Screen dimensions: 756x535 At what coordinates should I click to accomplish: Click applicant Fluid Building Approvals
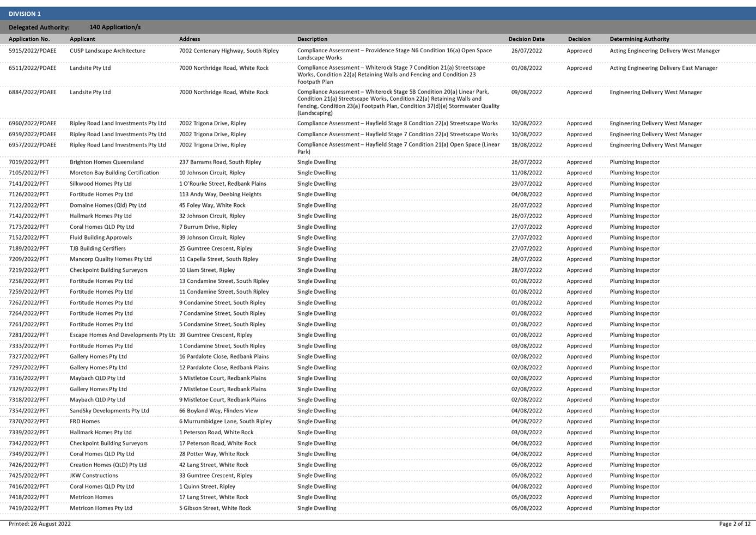[101, 238]
